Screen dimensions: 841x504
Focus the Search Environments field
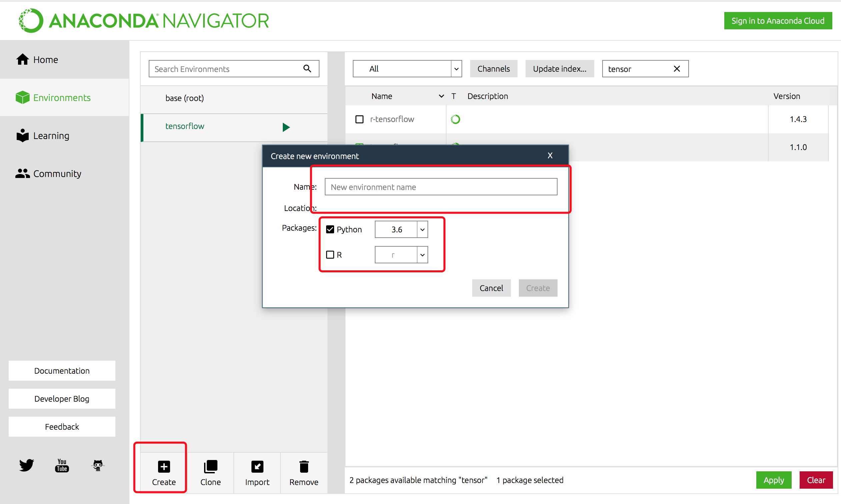(x=234, y=69)
